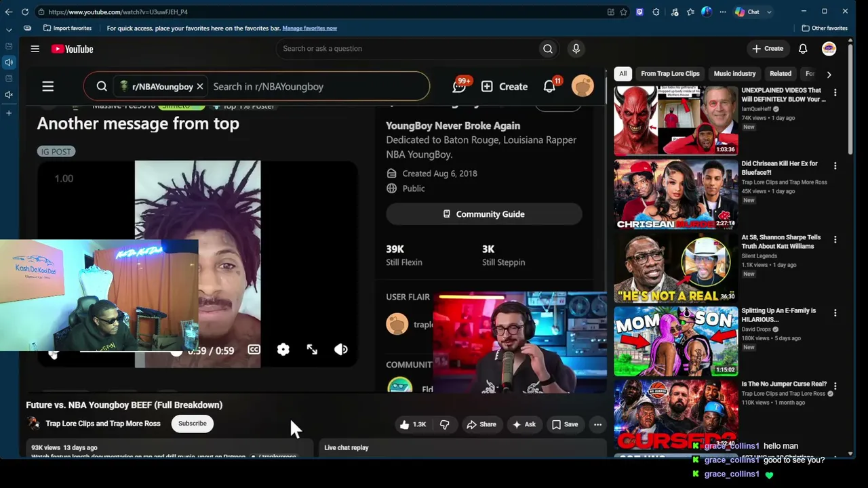Open the Community Guide
The width and height of the screenshot is (868, 488).
tap(484, 214)
